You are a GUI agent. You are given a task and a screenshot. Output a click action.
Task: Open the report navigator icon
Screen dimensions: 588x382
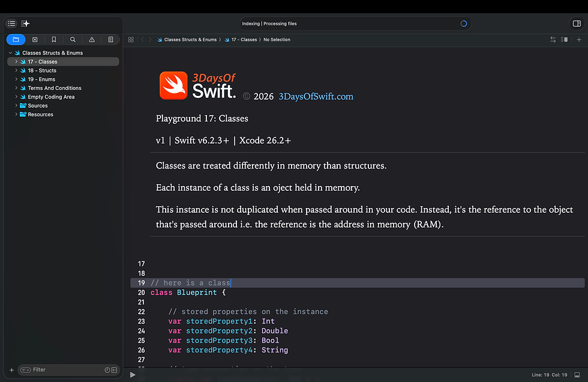click(110, 40)
